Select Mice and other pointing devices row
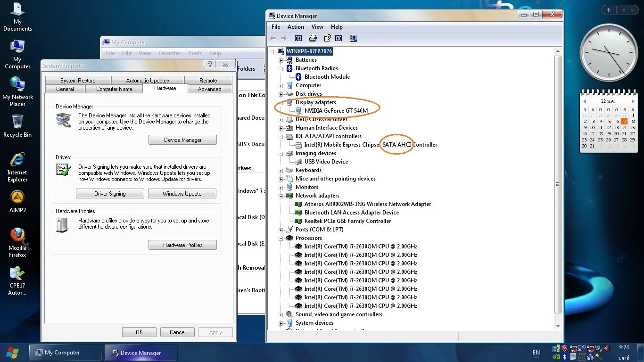 [336, 179]
